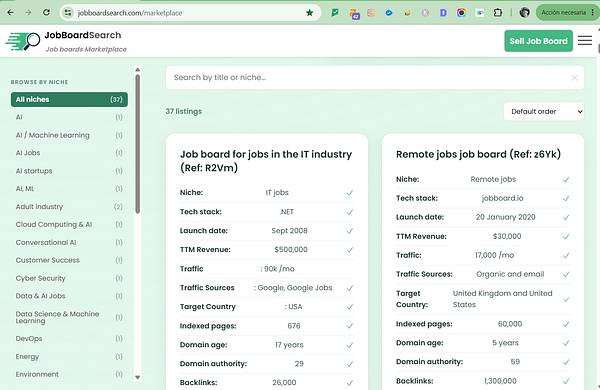
Task: Click the checkmark beside Domain authority 59
Action: tap(566, 362)
